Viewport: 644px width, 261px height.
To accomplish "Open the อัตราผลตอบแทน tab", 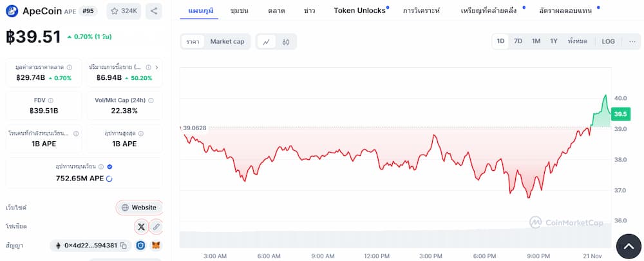I will pos(565,11).
